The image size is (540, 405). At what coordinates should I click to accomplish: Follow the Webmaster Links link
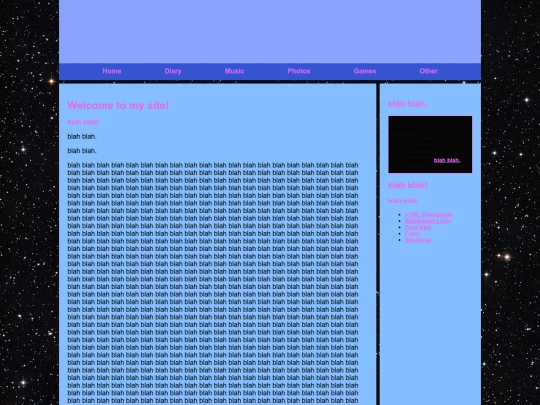point(428,221)
